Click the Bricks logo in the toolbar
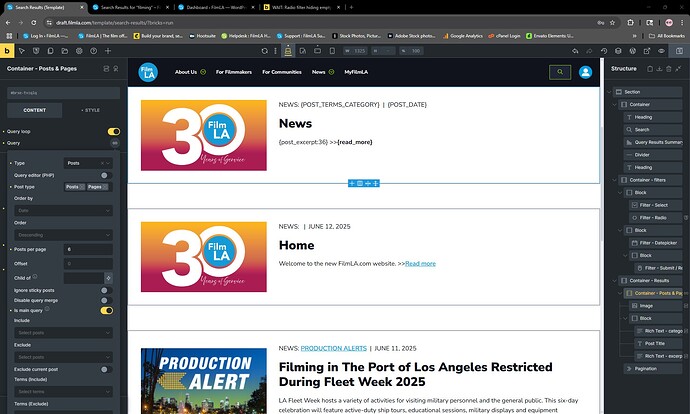 point(8,49)
